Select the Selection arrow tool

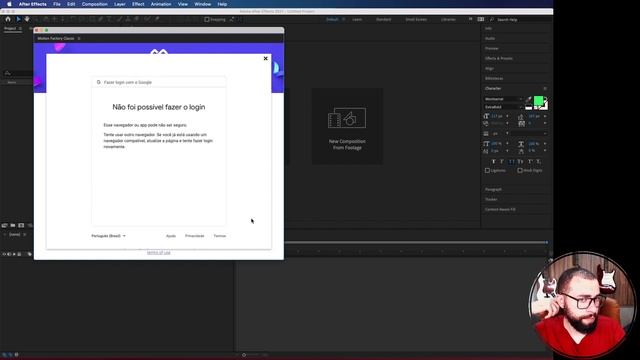coord(18,19)
